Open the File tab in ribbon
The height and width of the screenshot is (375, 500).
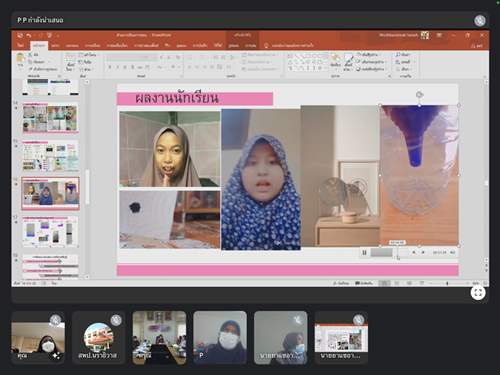point(21,45)
